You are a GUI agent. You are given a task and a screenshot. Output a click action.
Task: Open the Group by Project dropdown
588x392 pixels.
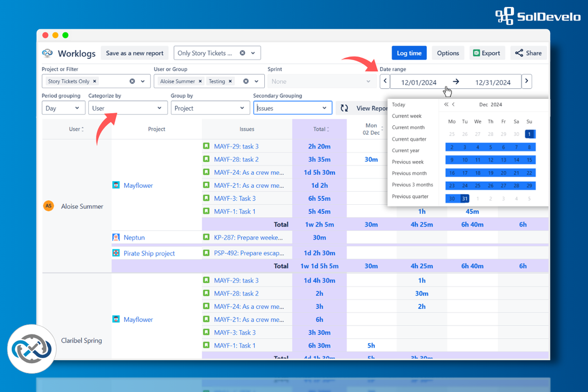(210, 108)
